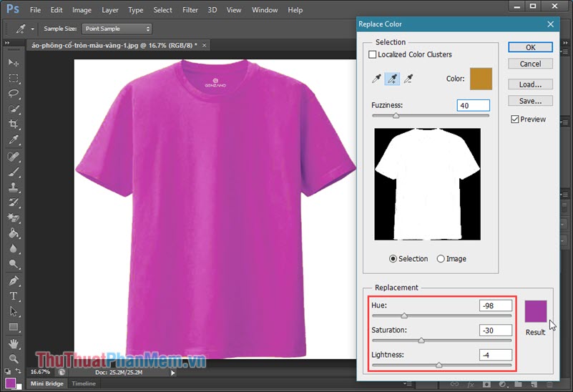Toggle the Preview checkbox

(515, 119)
